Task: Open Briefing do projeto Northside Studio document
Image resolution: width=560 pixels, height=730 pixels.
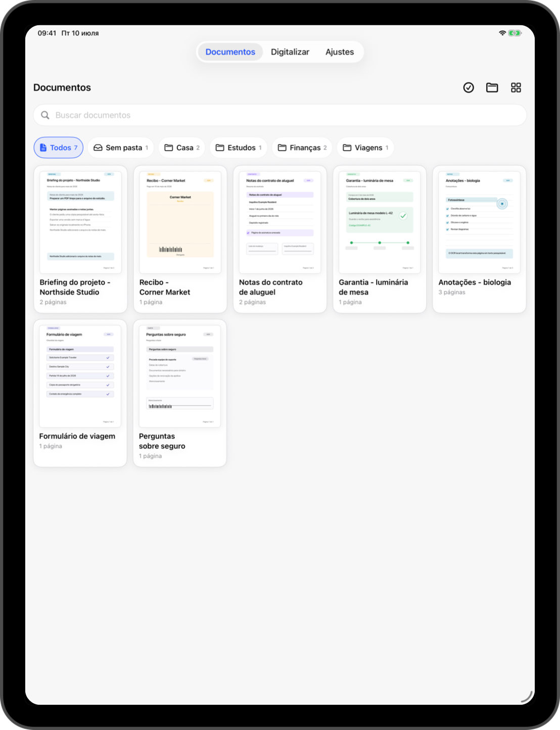Action: 80,239
